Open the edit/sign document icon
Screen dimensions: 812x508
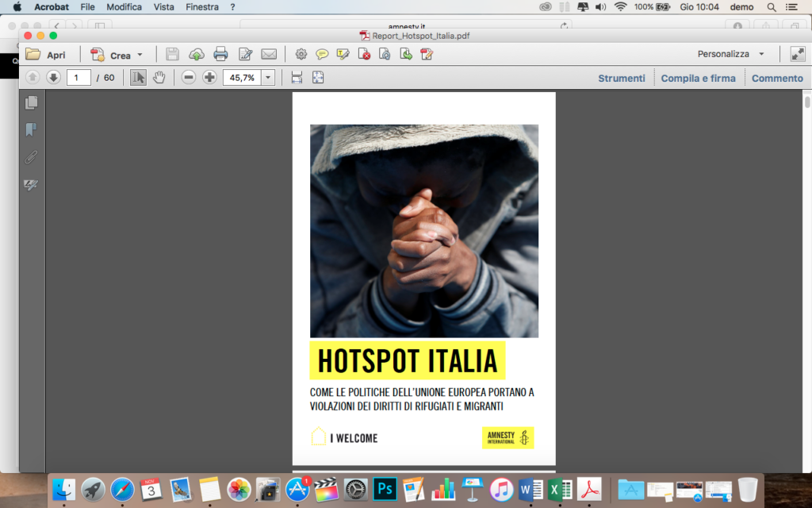[x=245, y=54]
